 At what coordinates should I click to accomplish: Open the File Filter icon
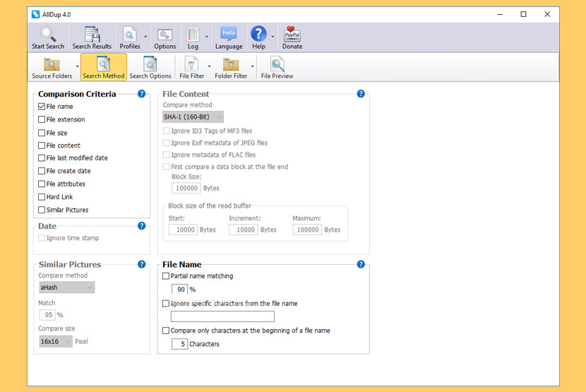[x=191, y=64]
